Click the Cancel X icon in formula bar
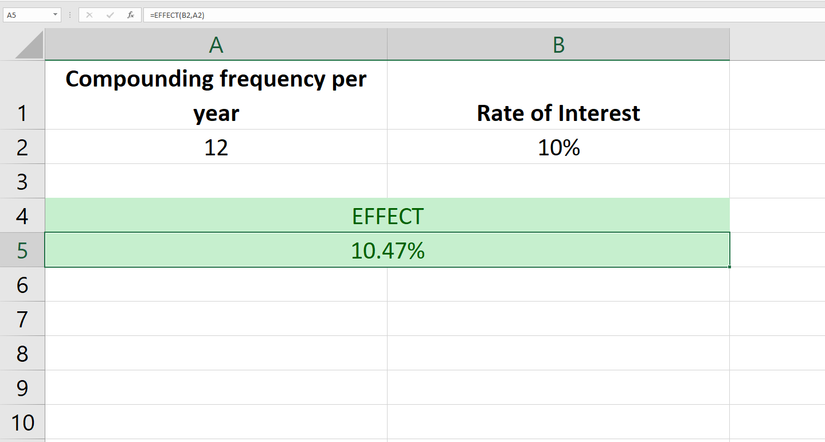825x442 pixels. (89, 15)
